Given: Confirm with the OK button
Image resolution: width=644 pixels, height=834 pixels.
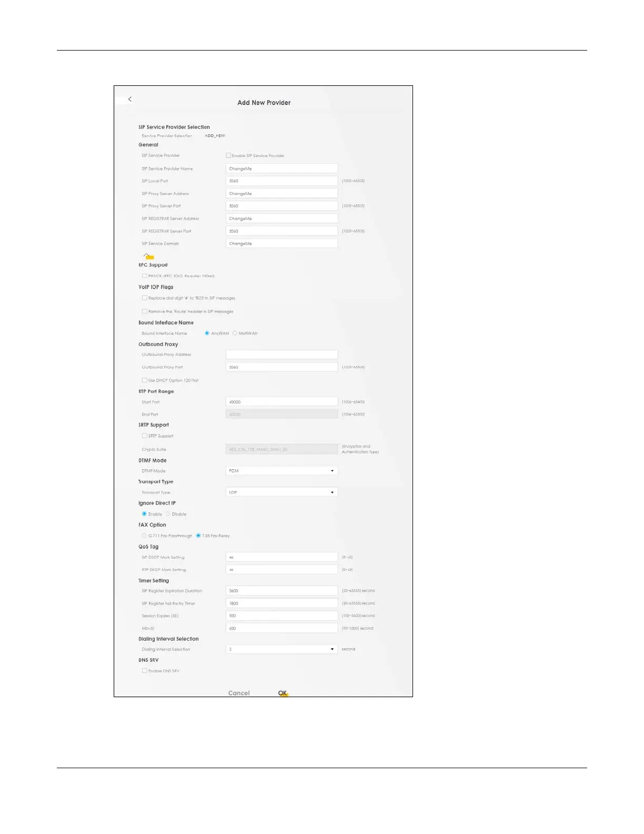Looking at the screenshot, I should tap(283, 693).
